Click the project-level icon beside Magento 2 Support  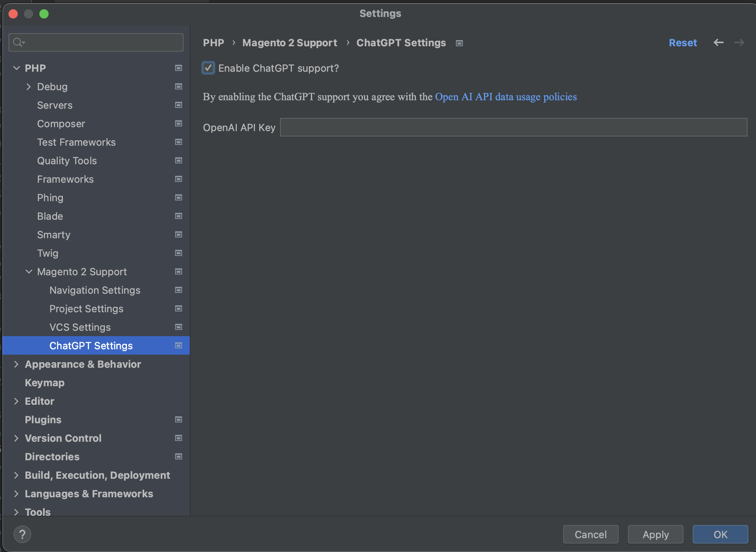tap(179, 271)
